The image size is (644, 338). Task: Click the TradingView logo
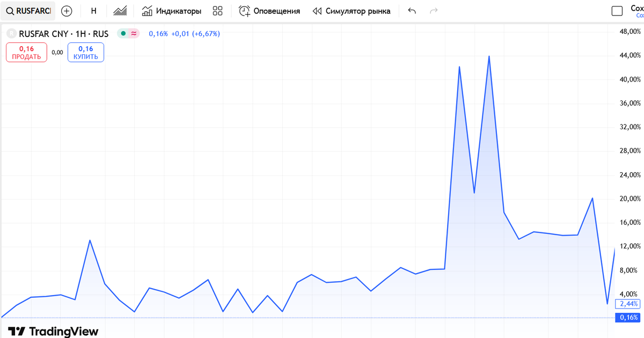(x=53, y=331)
